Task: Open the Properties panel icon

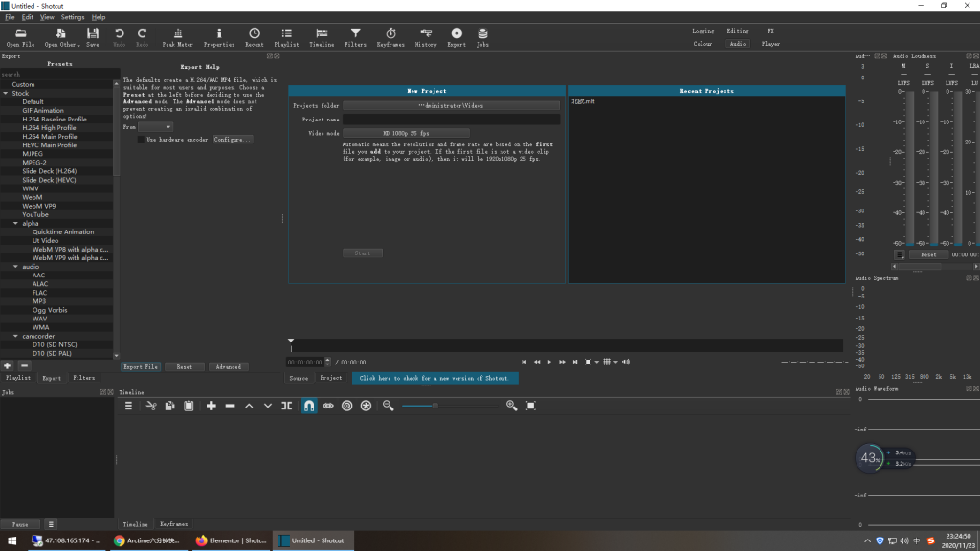Action: [219, 37]
